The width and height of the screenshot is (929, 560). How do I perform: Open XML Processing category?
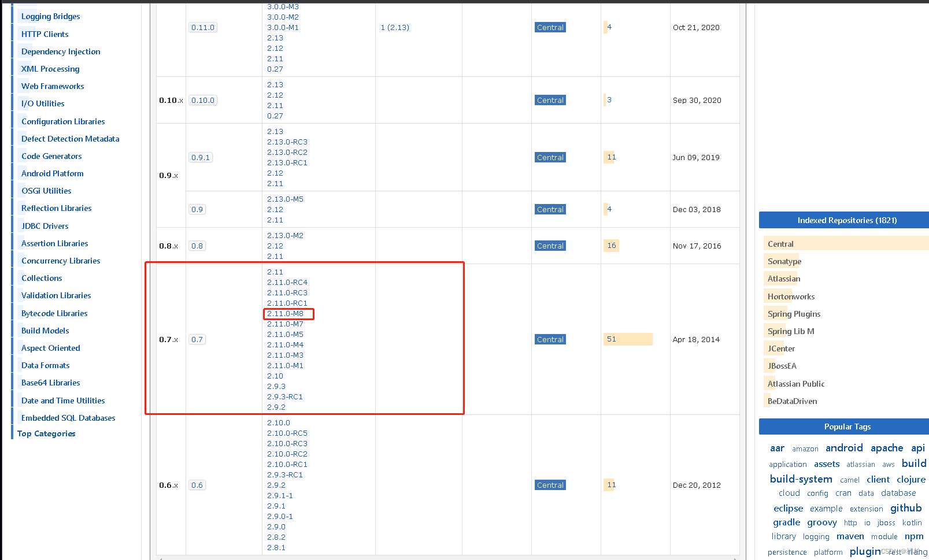click(50, 69)
